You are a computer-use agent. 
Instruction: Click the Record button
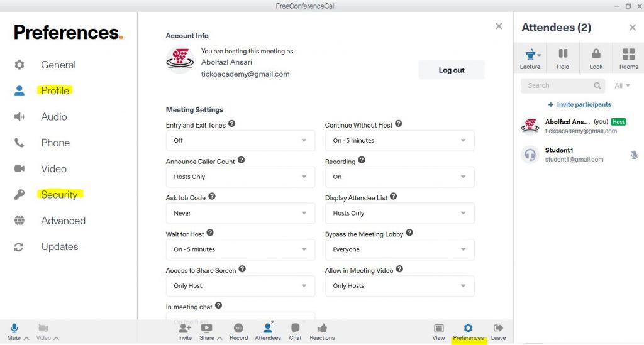pyautogui.click(x=238, y=331)
